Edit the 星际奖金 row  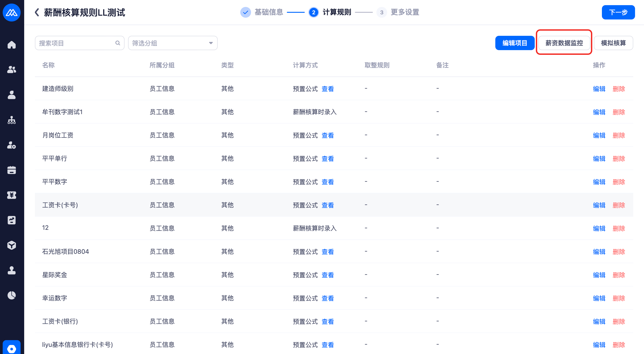click(599, 275)
